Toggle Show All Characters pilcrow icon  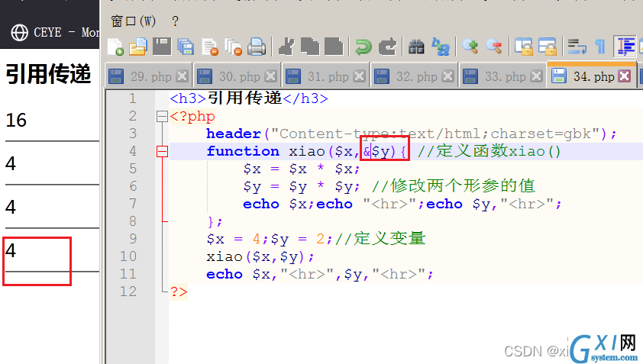pyautogui.click(x=600, y=47)
